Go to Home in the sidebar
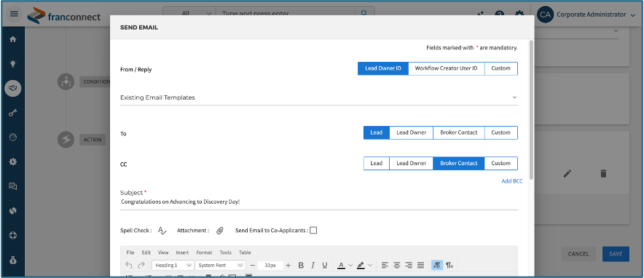The image size is (644, 278). click(12, 39)
